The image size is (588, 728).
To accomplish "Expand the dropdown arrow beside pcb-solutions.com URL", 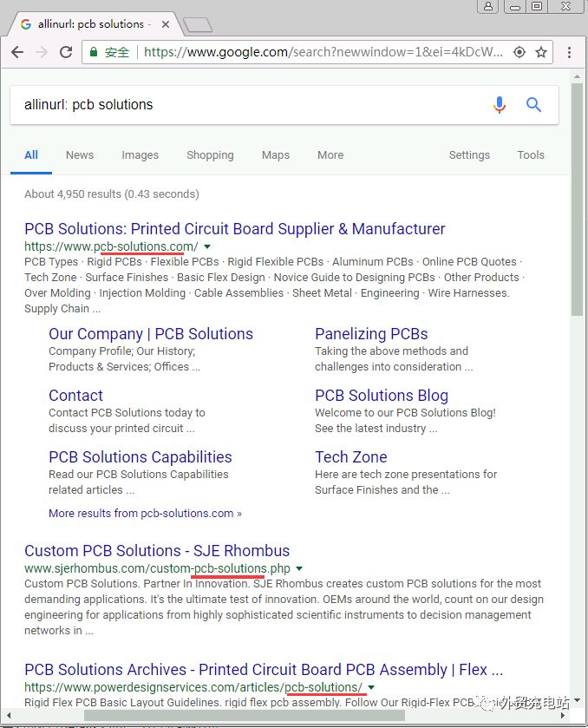I will click(x=206, y=246).
